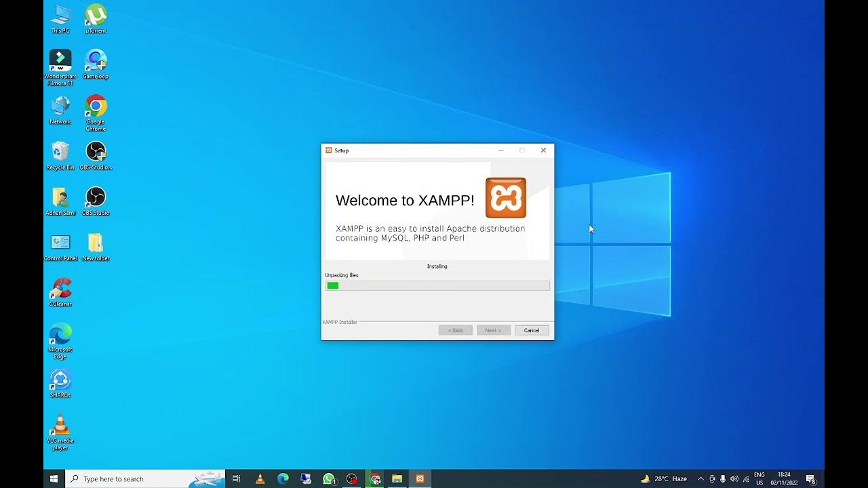Screen dimensions: 868x488
Task: Open Microsoft Edge desktop shortcut
Action: tap(60, 341)
